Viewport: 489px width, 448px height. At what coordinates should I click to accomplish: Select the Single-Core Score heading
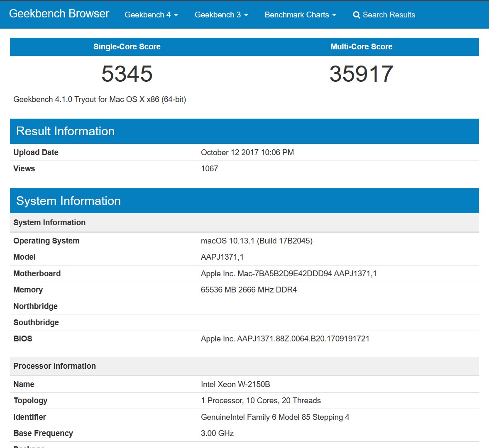127,47
